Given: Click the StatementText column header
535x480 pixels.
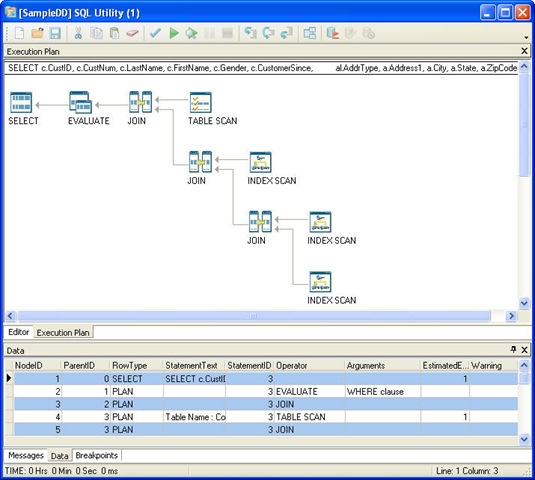Looking at the screenshot, I should point(194,365).
